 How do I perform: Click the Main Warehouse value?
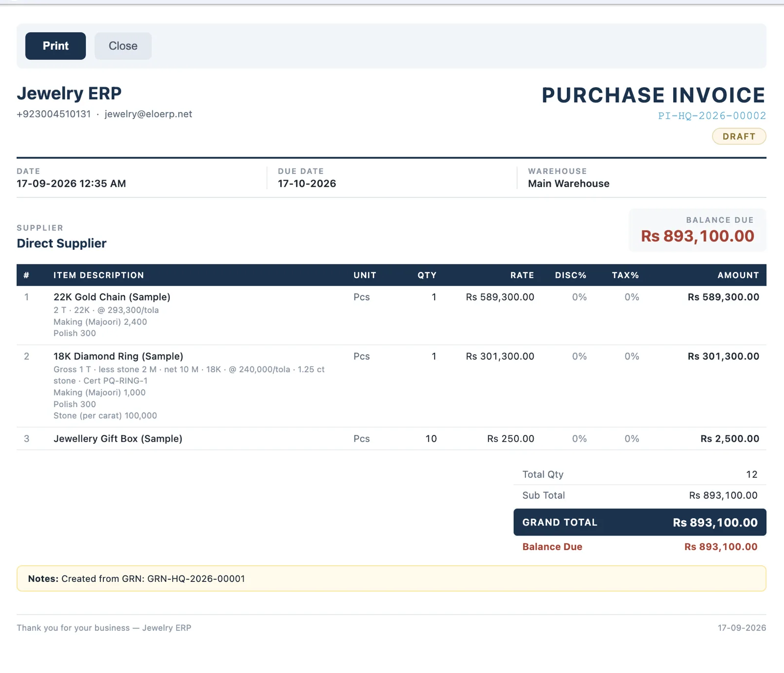[x=568, y=184]
